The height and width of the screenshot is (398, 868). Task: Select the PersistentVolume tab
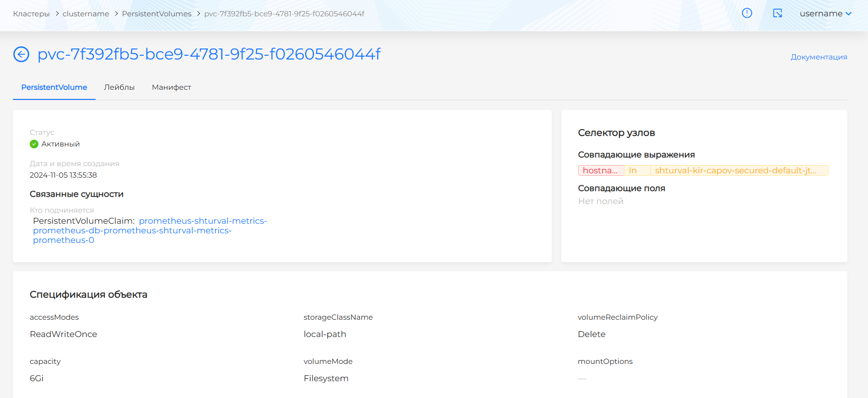tap(54, 87)
